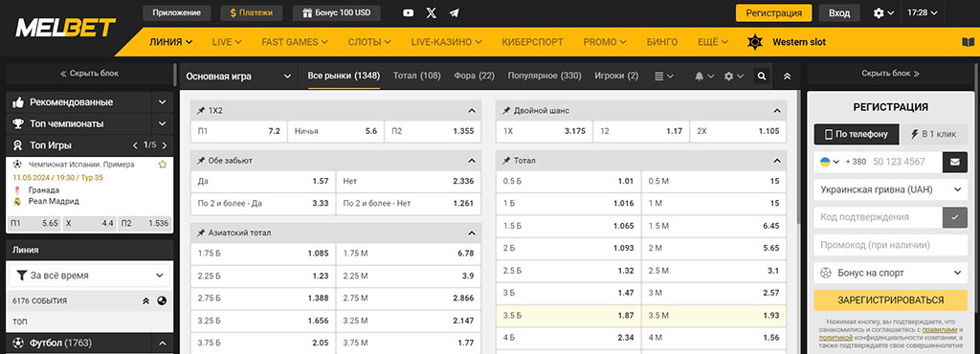
Task: Collapse the Обе забьют block
Action: pyautogui.click(x=472, y=161)
